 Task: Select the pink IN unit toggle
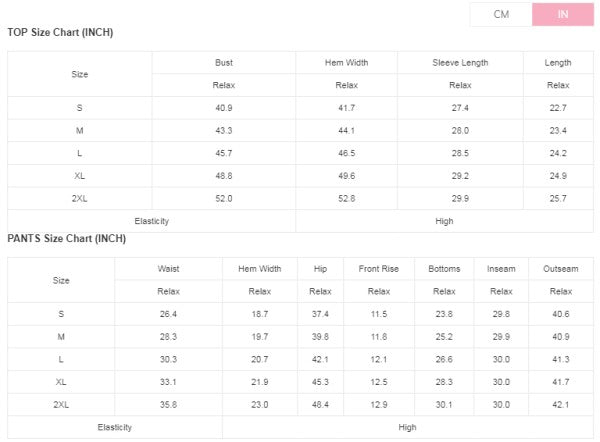click(x=563, y=14)
